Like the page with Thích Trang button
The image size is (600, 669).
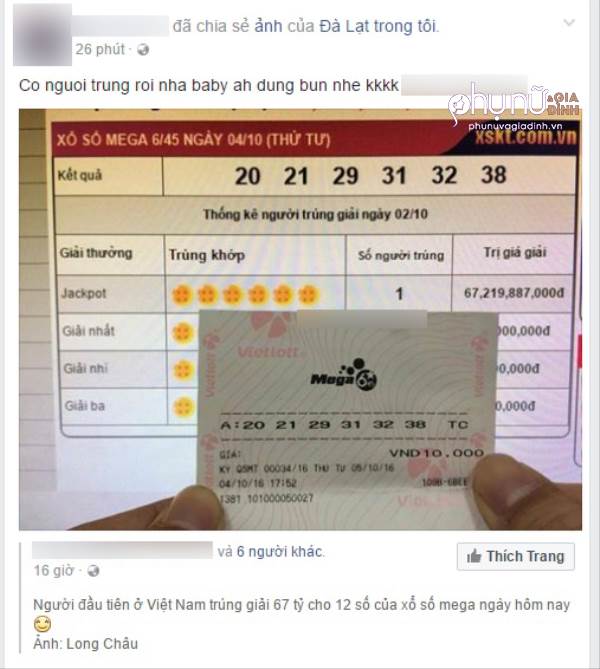516,556
